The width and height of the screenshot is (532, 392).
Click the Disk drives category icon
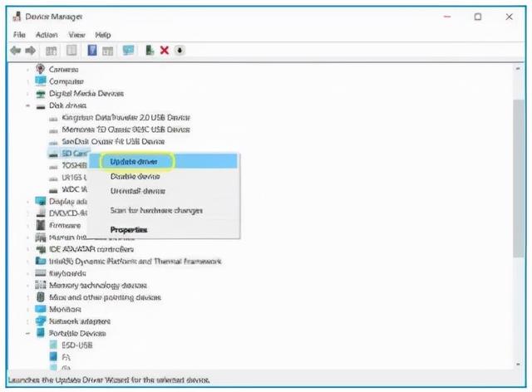(41, 106)
